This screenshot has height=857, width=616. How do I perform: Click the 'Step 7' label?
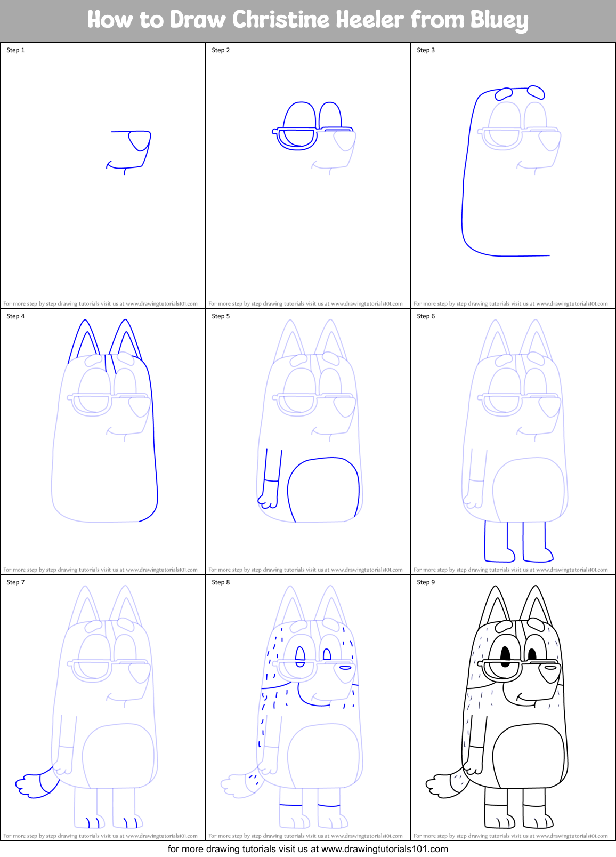point(15,582)
